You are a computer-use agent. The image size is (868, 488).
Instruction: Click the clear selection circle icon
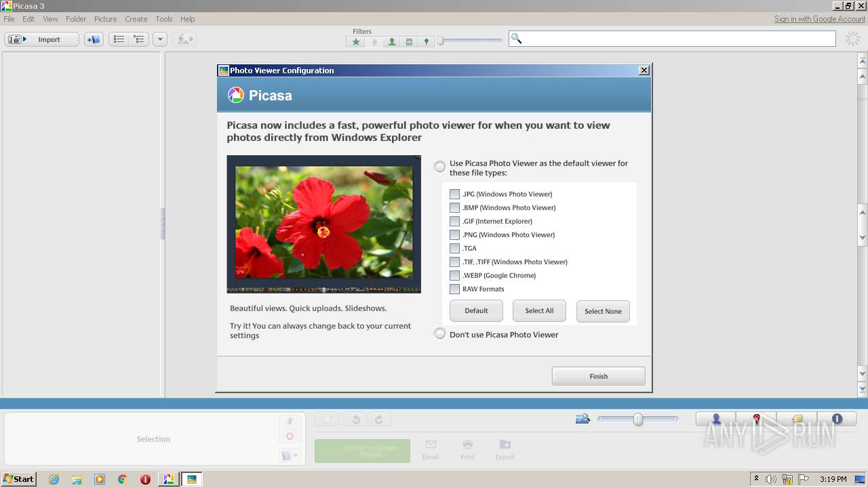point(290,436)
